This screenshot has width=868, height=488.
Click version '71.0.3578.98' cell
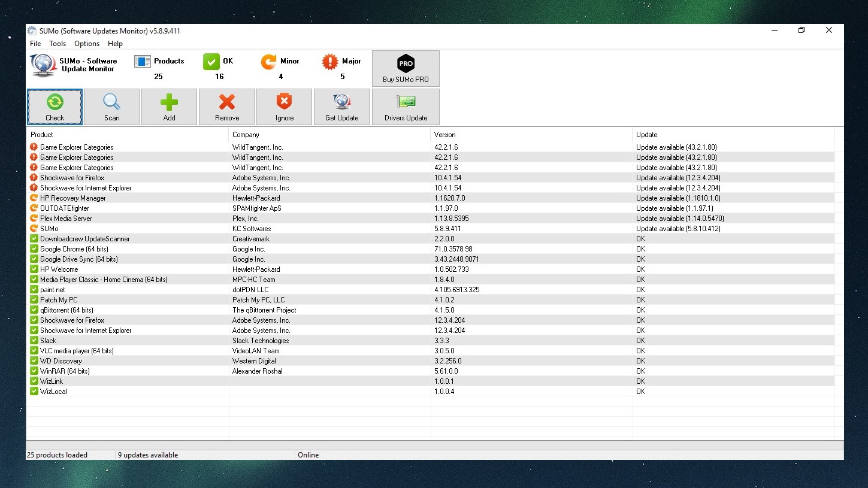pos(453,249)
